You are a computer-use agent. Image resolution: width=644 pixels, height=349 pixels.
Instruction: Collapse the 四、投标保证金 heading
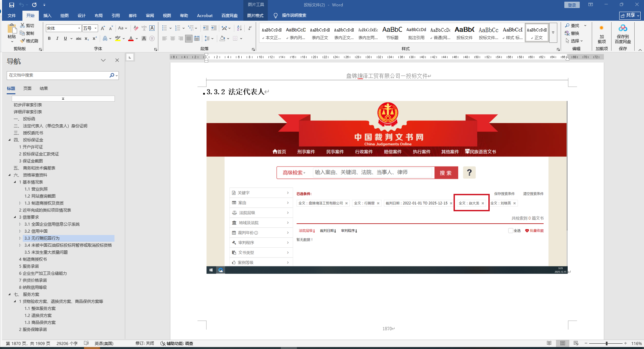pyautogui.click(x=9, y=140)
